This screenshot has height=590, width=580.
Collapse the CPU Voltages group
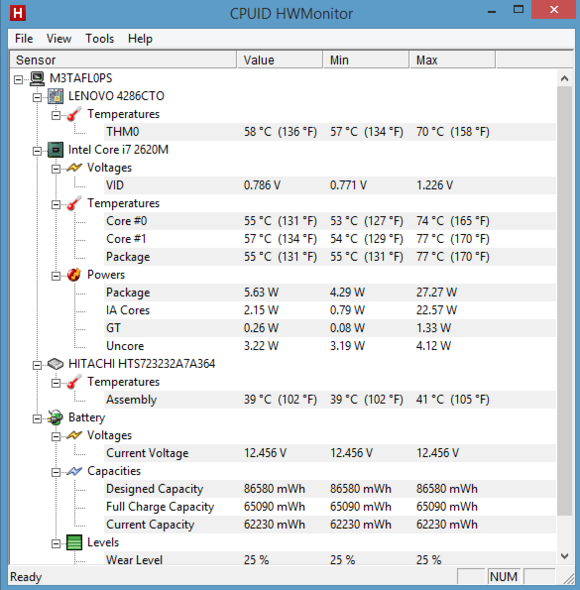pos(56,169)
